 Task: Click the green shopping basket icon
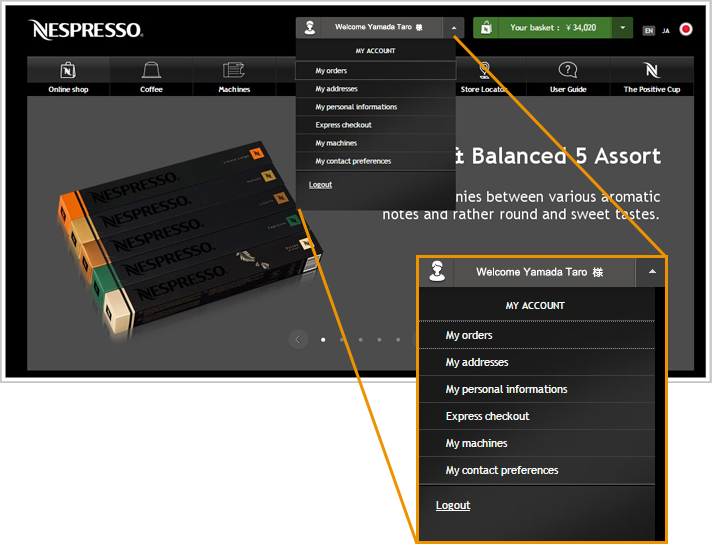click(485, 28)
